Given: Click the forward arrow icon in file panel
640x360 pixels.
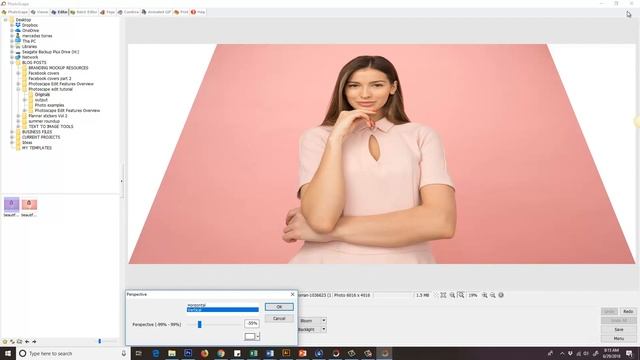Looking at the screenshot, I should (x=34, y=342).
